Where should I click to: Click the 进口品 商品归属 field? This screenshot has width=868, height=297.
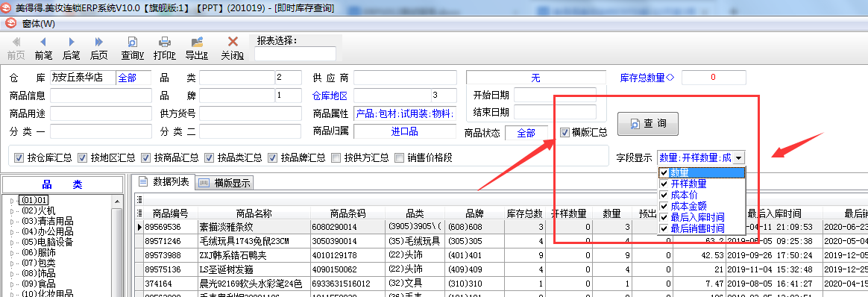point(405,131)
